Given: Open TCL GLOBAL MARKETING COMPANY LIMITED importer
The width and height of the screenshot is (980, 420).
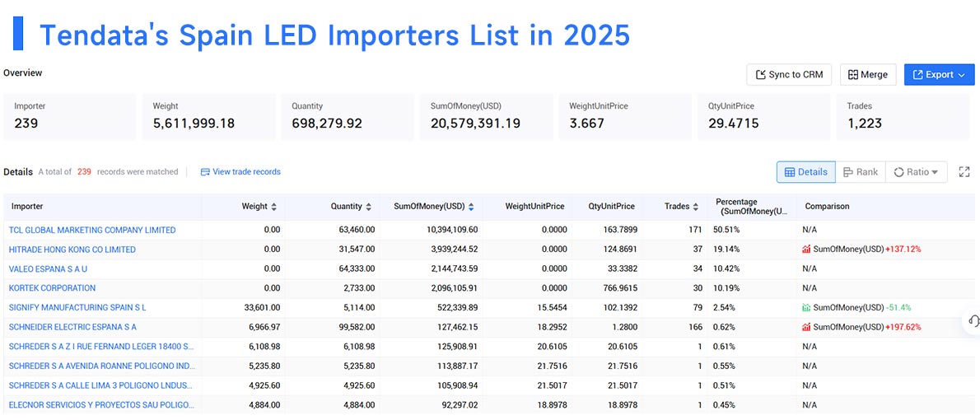Looking at the screenshot, I should pyautogui.click(x=92, y=230).
